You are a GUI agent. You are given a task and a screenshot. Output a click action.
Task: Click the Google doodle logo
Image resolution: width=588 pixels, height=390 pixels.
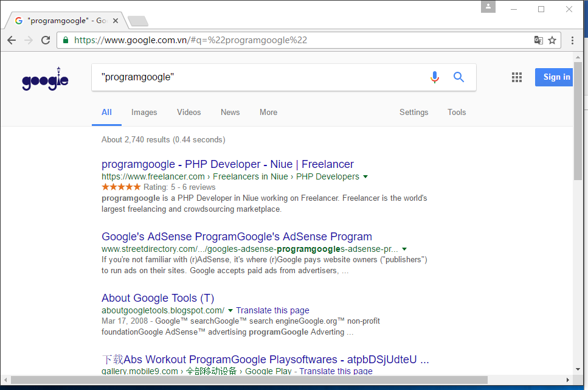tap(45, 79)
